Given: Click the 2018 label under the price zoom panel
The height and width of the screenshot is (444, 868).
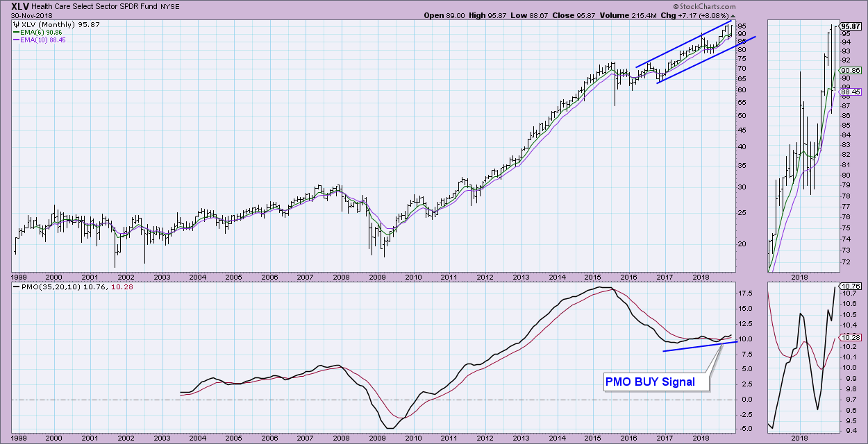Looking at the screenshot, I should point(799,277).
